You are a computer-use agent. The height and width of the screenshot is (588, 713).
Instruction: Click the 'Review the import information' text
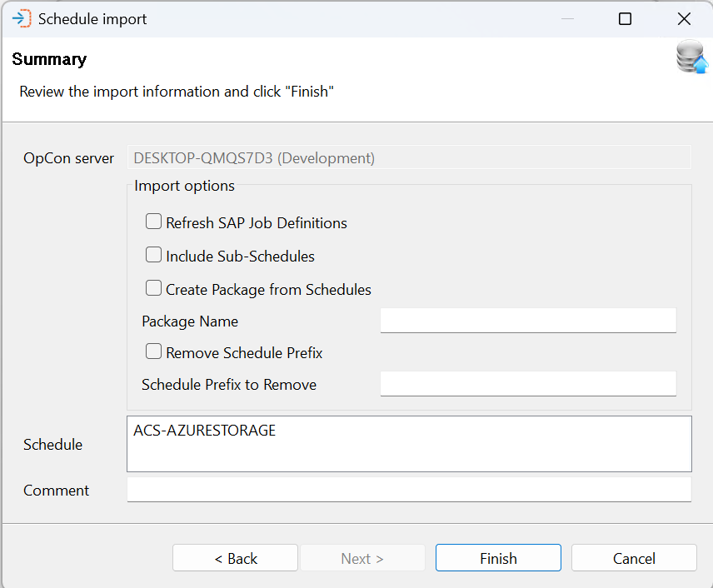177,92
